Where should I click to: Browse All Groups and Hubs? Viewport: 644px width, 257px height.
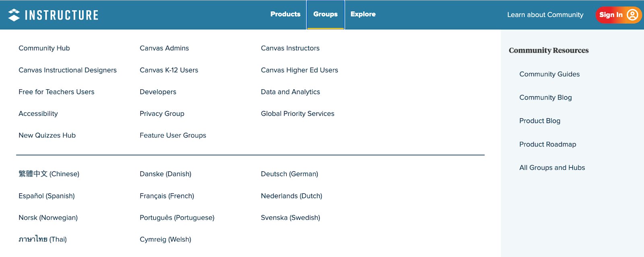(552, 168)
